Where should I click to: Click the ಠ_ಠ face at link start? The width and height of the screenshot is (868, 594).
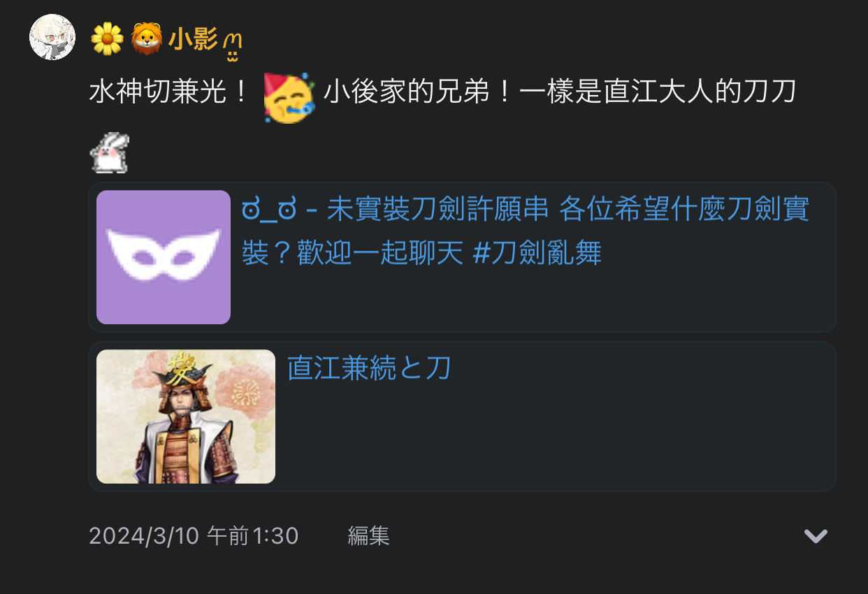pyautogui.click(x=269, y=210)
